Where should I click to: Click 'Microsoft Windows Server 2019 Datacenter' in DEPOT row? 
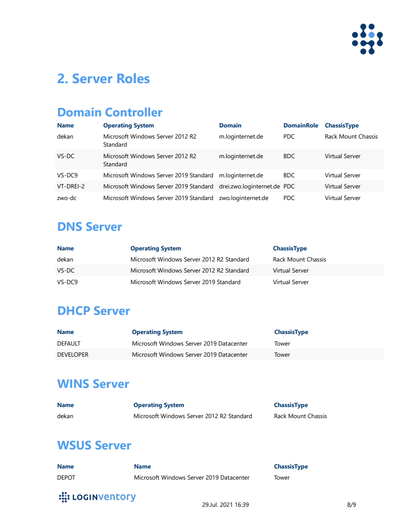click(x=191, y=478)
